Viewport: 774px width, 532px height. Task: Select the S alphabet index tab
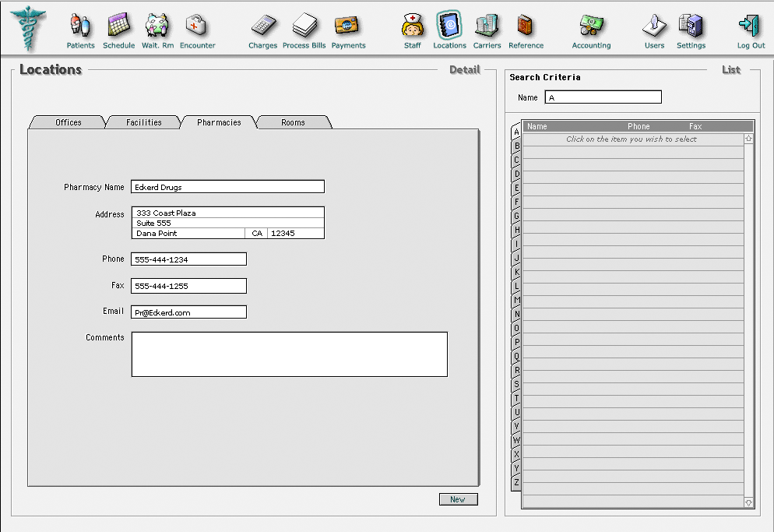click(516, 384)
